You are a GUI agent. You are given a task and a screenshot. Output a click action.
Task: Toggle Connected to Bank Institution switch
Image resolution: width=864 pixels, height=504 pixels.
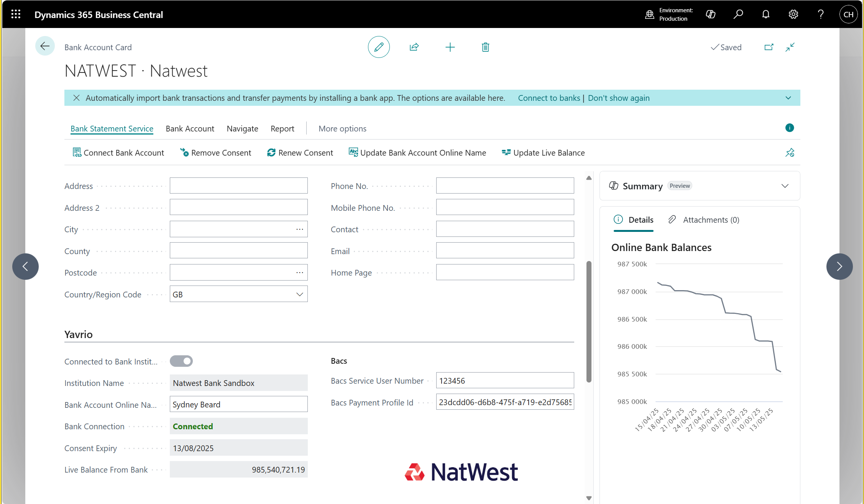click(181, 361)
